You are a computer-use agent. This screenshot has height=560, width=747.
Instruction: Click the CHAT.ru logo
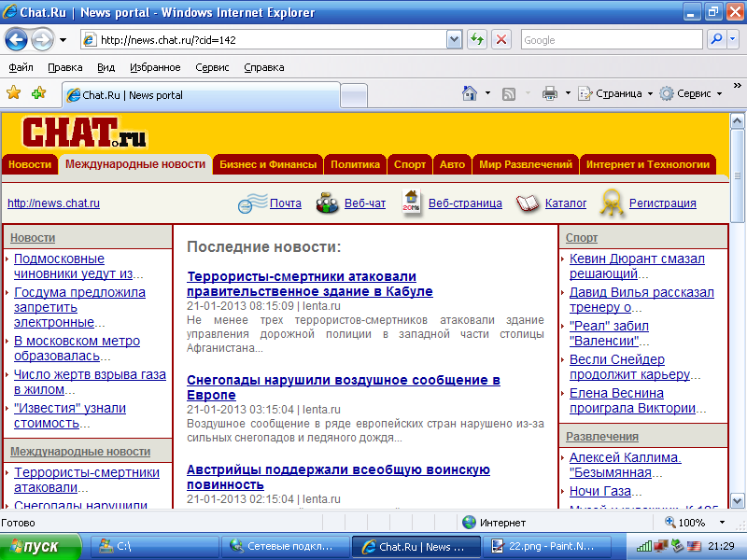pos(84,133)
